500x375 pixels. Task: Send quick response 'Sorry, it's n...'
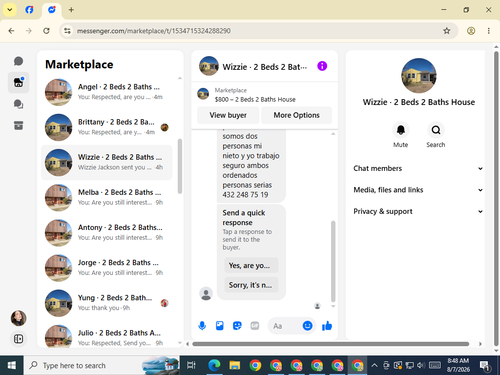tap(251, 285)
